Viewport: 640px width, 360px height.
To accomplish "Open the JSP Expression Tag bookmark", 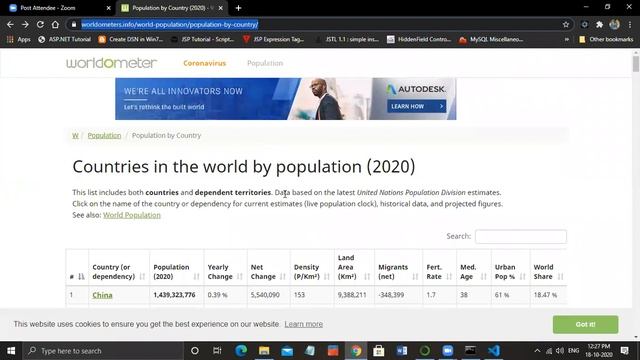I will pyautogui.click(x=273, y=39).
